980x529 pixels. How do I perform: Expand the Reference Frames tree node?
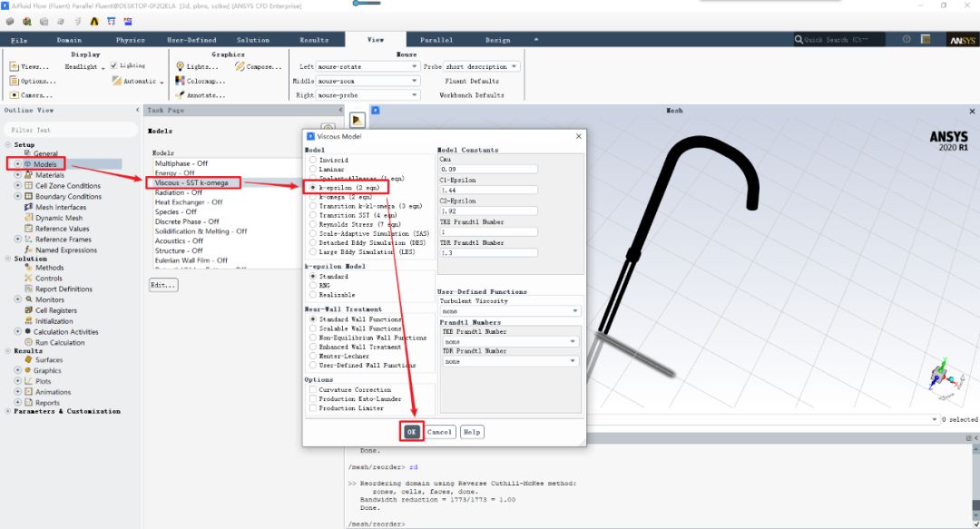17,239
